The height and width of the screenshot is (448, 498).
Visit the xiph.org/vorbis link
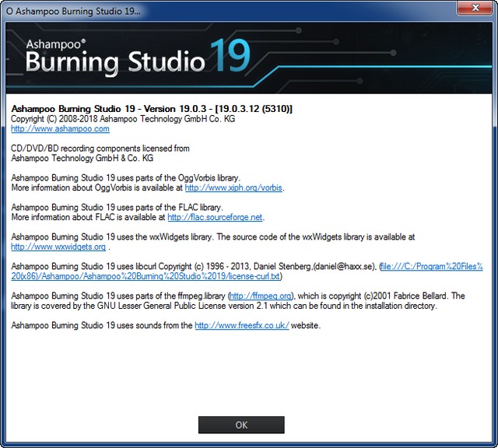[233, 187]
